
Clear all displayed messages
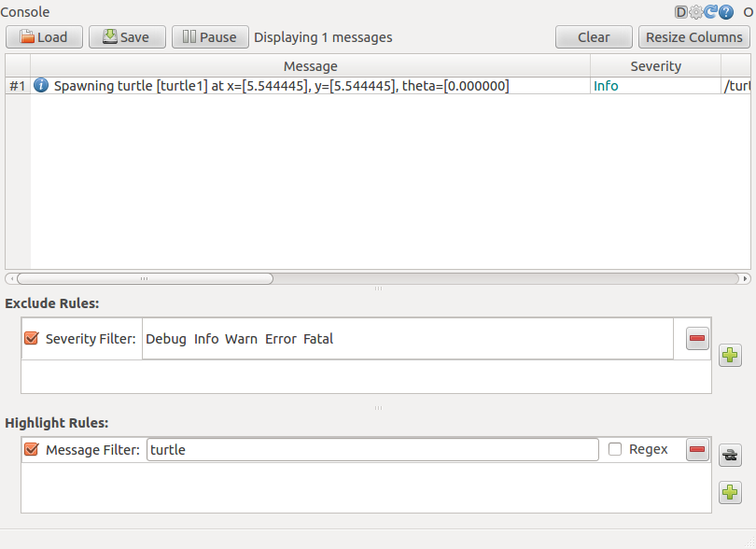[x=594, y=37]
